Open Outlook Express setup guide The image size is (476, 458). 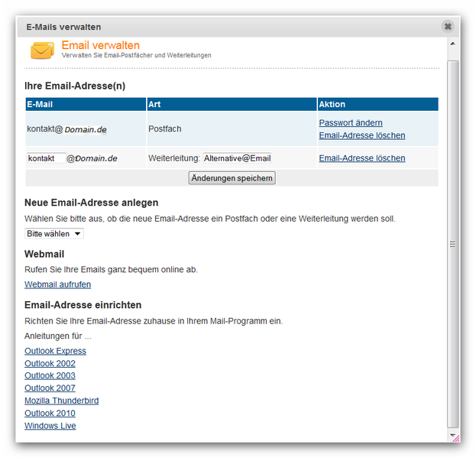tap(55, 351)
